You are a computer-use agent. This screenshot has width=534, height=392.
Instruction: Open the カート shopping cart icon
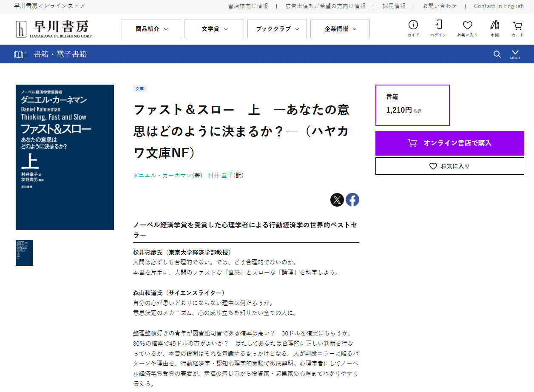517,28
